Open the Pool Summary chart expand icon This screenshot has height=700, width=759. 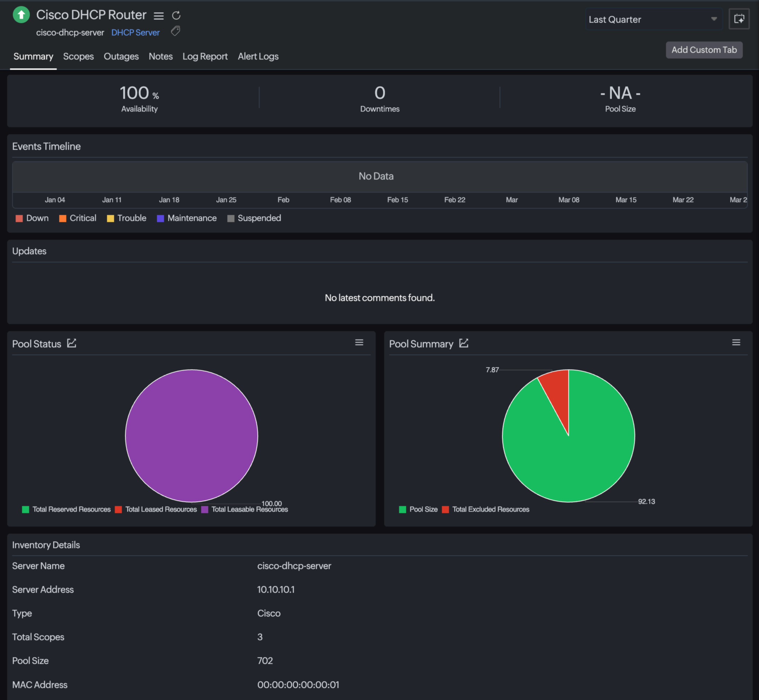pos(464,343)
